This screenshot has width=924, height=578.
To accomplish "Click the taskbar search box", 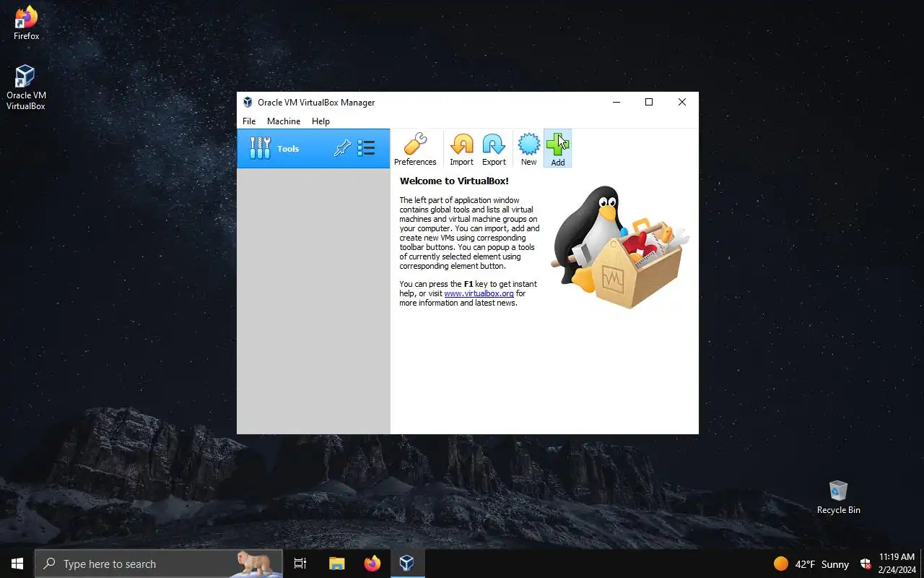I will point(159,564).
